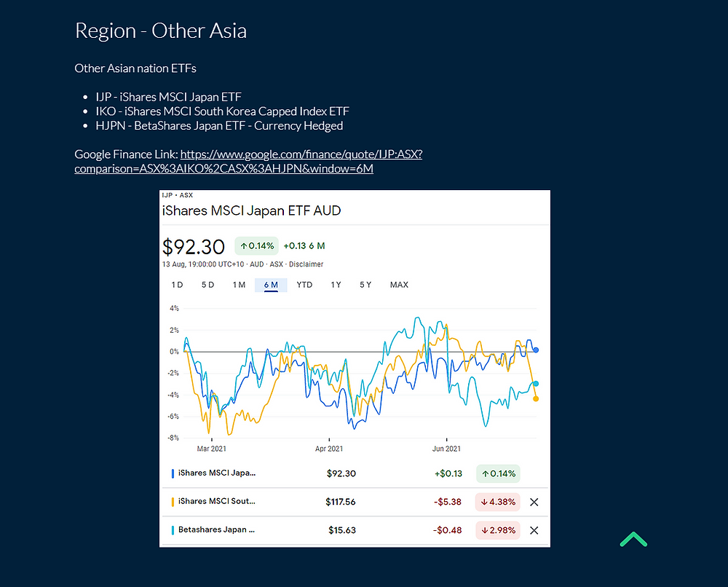This screenshot has height=587, width=728.
Task: Click the -$5.38 change value
Action: 448,502
